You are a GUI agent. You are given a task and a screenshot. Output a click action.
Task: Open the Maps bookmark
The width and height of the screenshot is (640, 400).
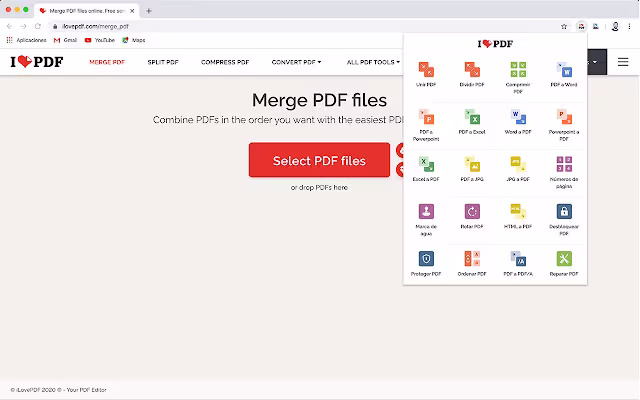pyautogui.click(x=133, y=40)
